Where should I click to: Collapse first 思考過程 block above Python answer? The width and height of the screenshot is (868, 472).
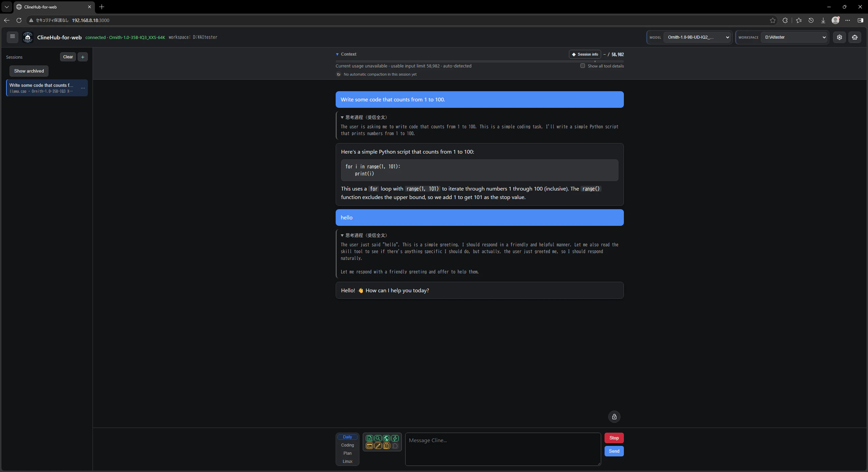[x=364, y=117]
